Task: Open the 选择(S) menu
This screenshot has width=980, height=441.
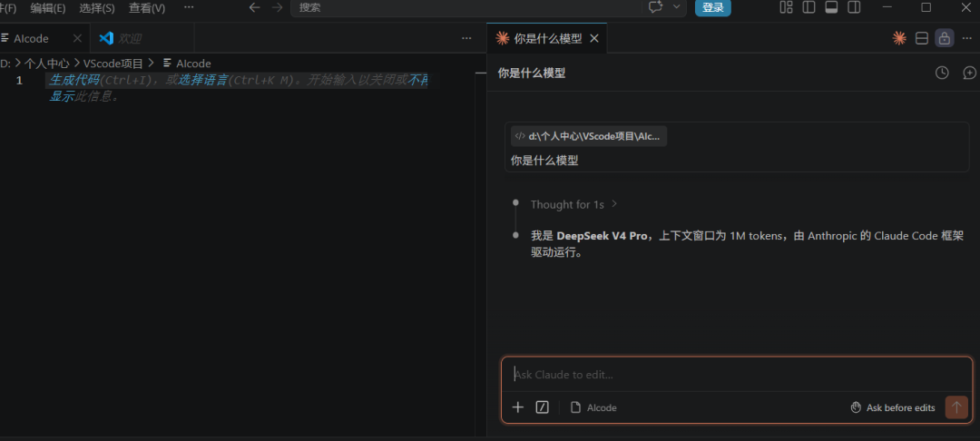Action: point(97,7)
